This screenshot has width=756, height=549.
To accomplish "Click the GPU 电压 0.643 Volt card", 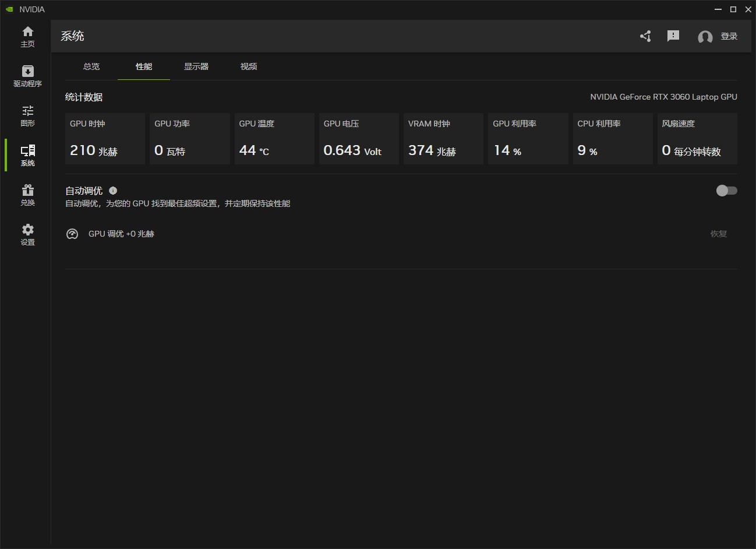I will coord(359,139).
